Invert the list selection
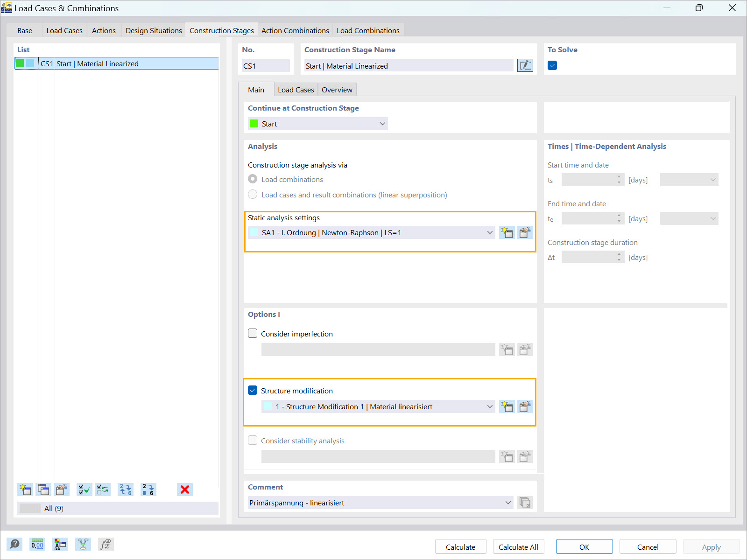Image resolution: width=747 pixels, height=560 pixels. [103, 490]
